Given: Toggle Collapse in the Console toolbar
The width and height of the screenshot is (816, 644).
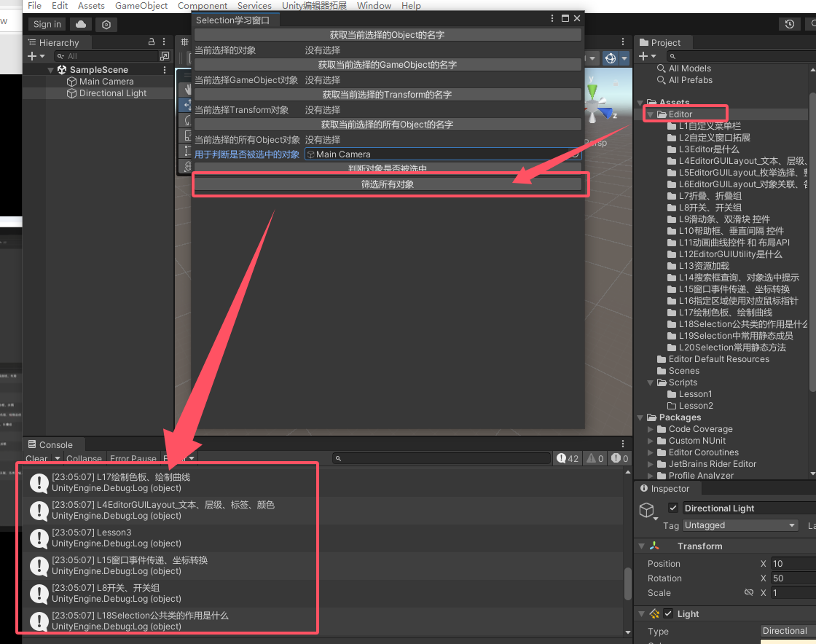Looking at the screenshot, I should click(x=84, y=459).
